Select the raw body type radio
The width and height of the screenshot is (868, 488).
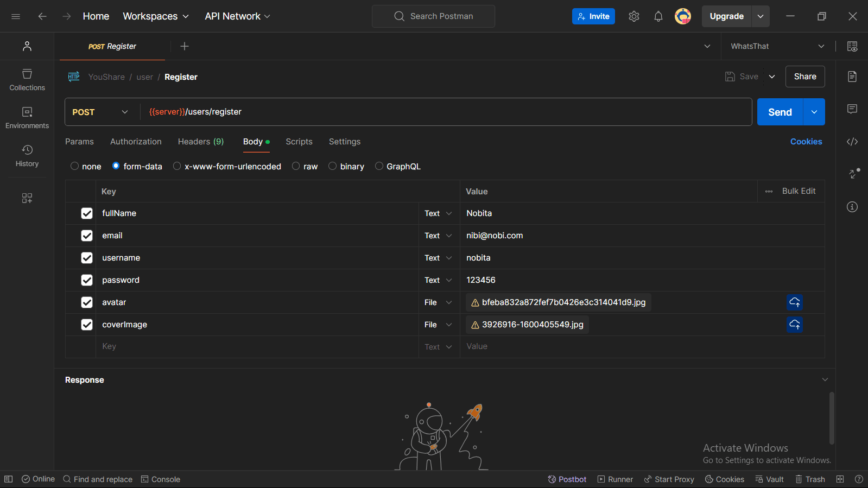296,166
